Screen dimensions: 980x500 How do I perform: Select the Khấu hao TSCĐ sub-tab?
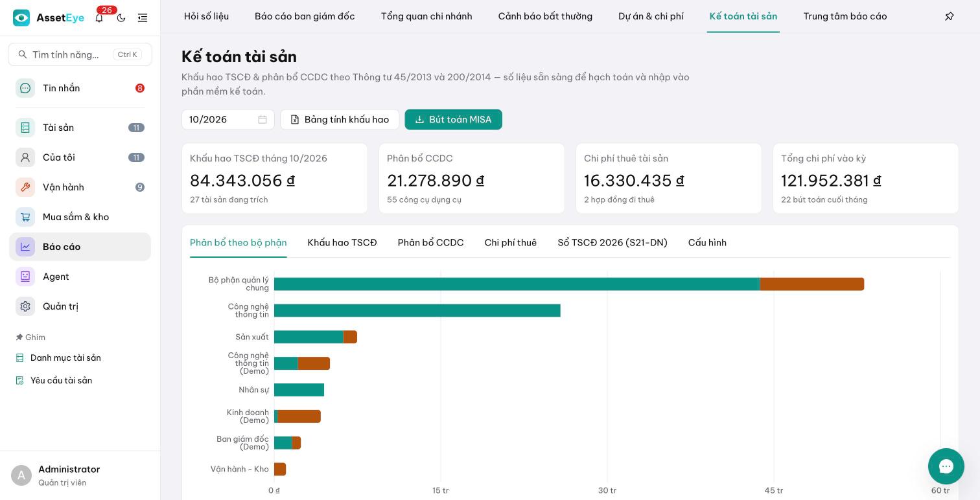342,242
